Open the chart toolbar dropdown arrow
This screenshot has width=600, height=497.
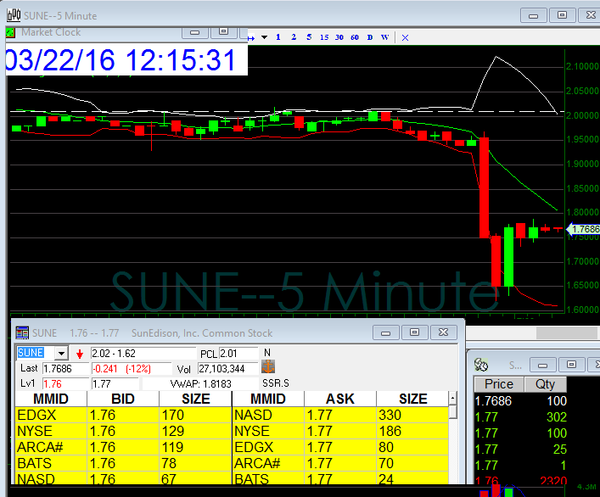264,37
